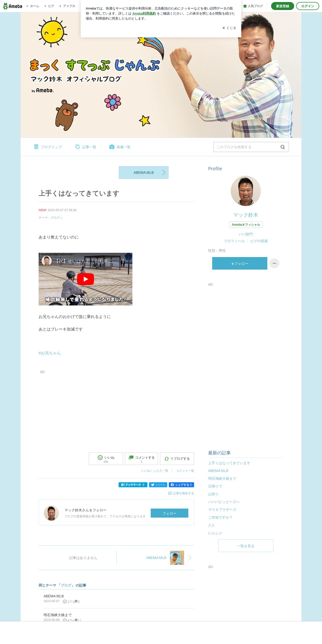Open the いいね！した人一覧 link
The width and height of the screenshot is (322, 644).
(x=155, y=471)
